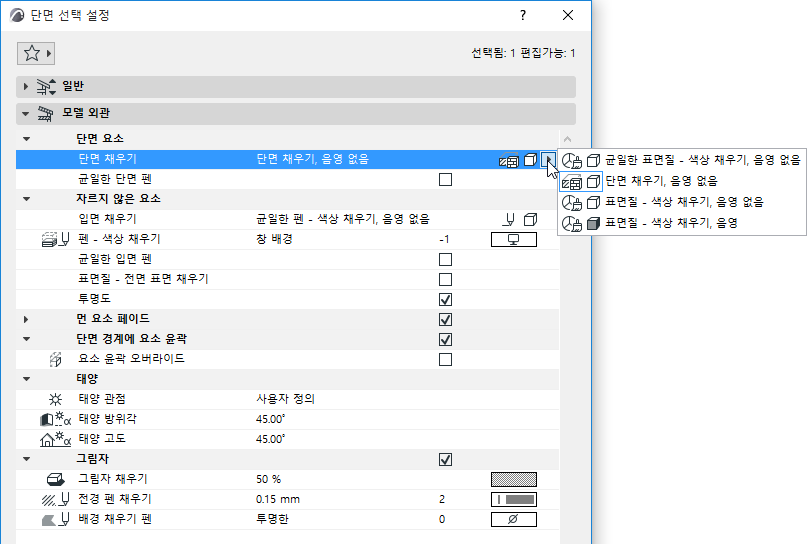This screenshot has height=544, width=807.
Task: Click scroll up arrow of settings list
Action: click(x=567, y=139)
